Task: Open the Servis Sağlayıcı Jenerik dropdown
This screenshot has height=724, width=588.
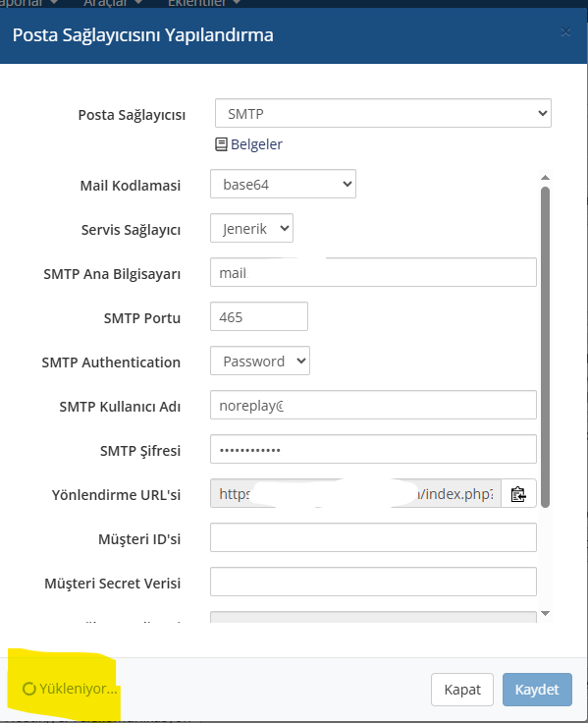Action: click(x=251, y=228)
